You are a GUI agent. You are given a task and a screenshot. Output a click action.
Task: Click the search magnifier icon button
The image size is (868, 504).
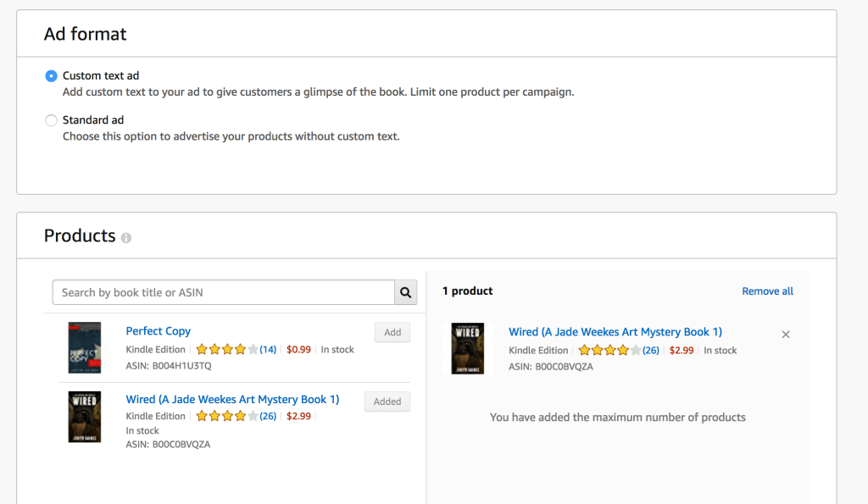tap(406, 292)
